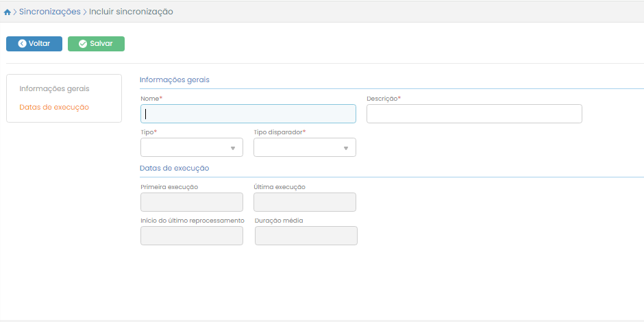
Task: Click the Início do último reprocessamento field
Action: (x=192, y=236)
